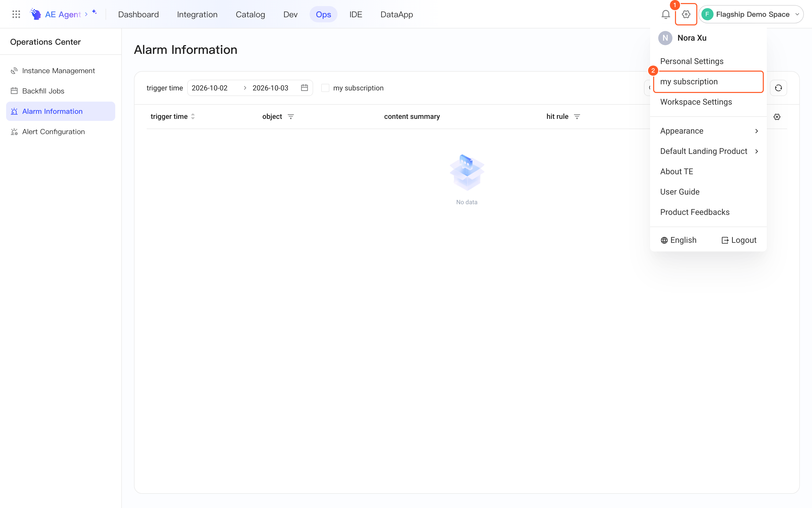
Task: Enable the my subscription checkbox
Action: coord(325,88)
